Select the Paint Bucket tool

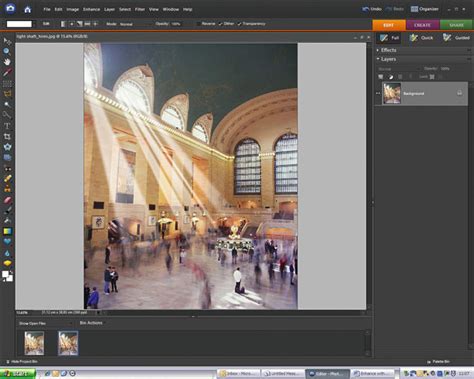coord(7,221)
